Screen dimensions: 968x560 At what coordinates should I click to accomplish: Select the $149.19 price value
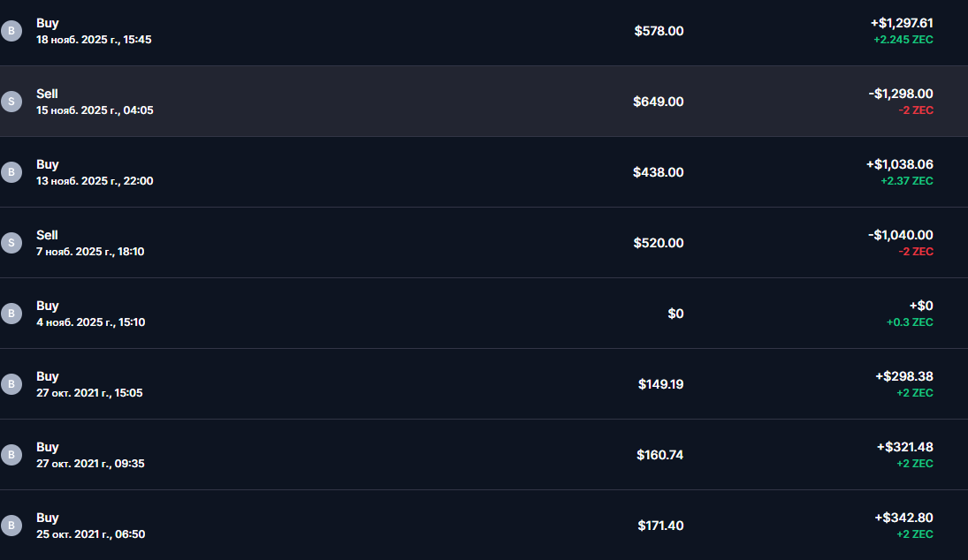coord(660,384)
